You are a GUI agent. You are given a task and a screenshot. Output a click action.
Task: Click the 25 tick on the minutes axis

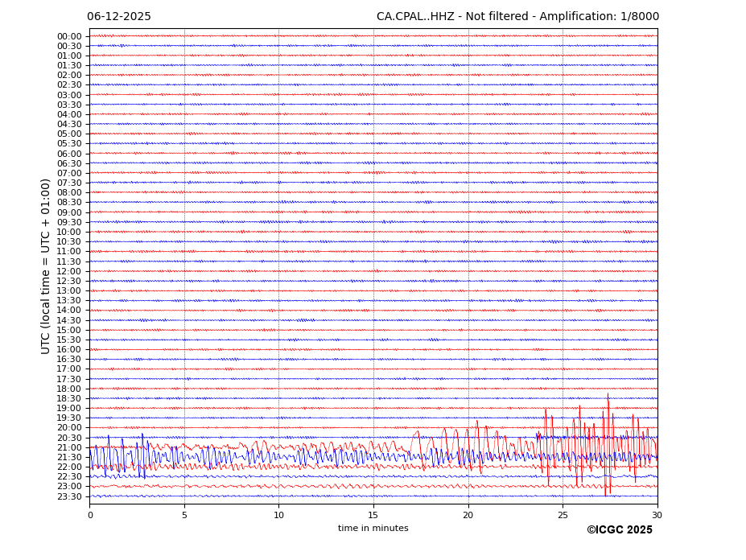click(x=563, y=515)
